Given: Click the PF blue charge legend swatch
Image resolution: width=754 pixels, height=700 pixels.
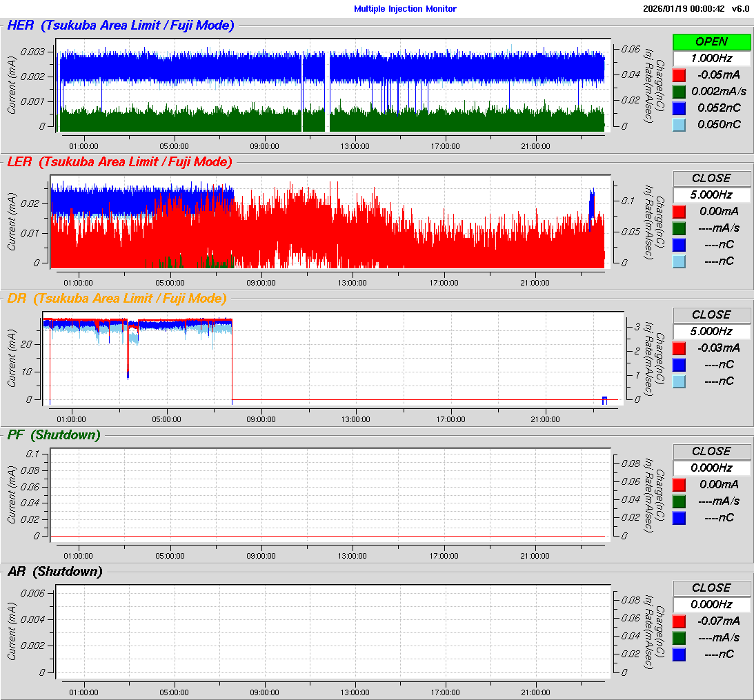Looking at the screenshot, I should pos(679,518).
